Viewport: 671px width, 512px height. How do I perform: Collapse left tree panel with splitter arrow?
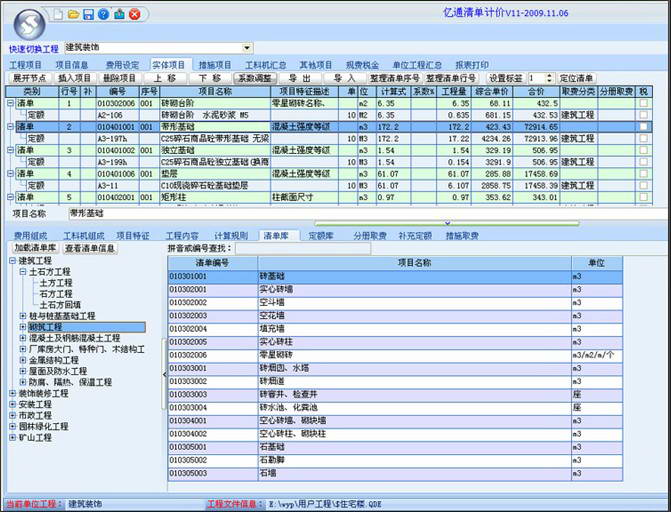(164, 372)
